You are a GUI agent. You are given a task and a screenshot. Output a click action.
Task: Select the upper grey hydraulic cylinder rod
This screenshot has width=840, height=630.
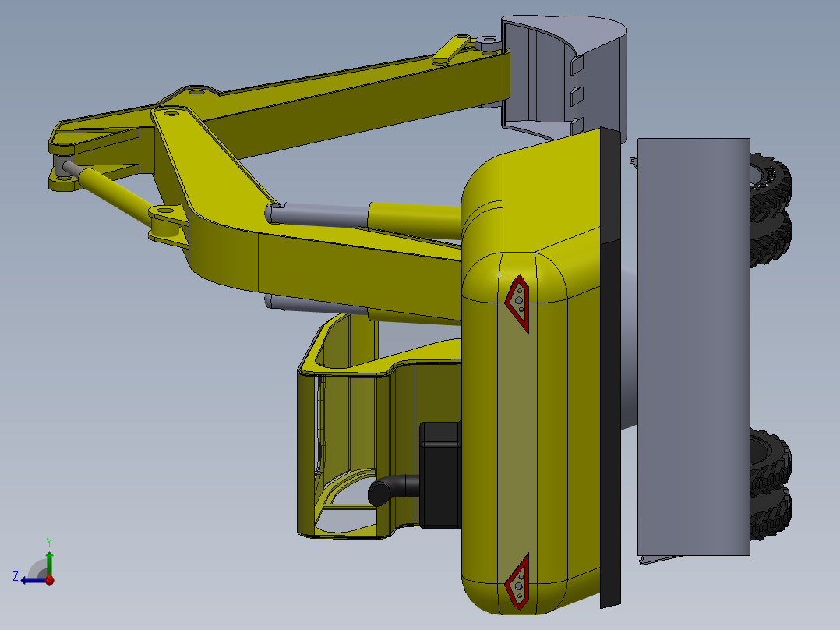click(317, 214)
